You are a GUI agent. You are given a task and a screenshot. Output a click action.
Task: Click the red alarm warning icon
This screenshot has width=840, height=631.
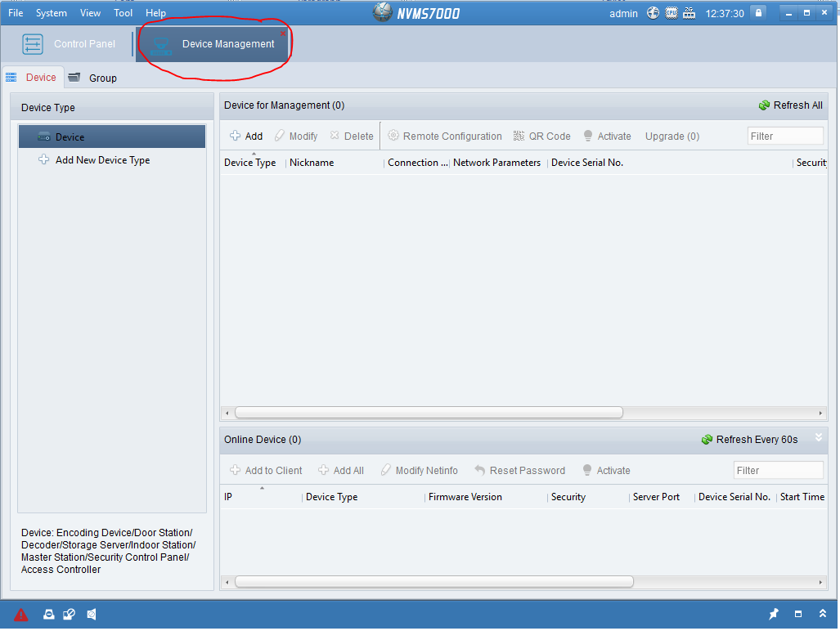coord(21,615)
